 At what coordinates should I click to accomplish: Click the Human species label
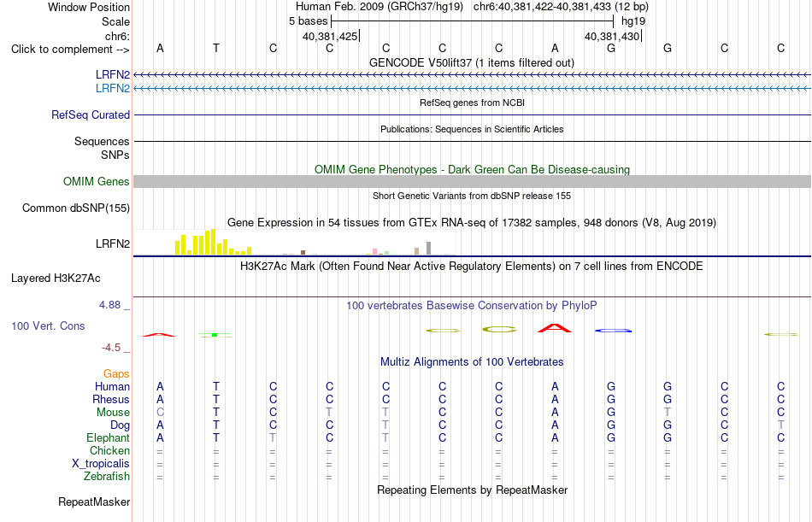(112, 386)
